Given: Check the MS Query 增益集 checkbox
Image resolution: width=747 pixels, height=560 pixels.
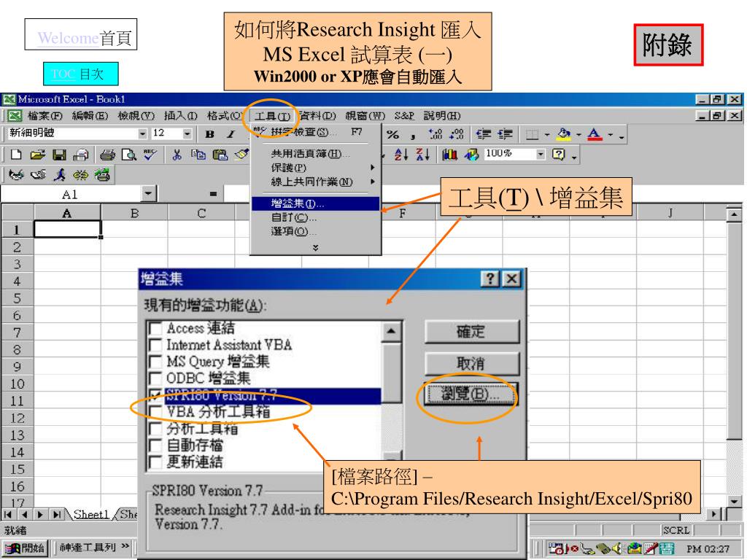Looking at the screenshot, I should pyautogui.click(x=155, y=362).
